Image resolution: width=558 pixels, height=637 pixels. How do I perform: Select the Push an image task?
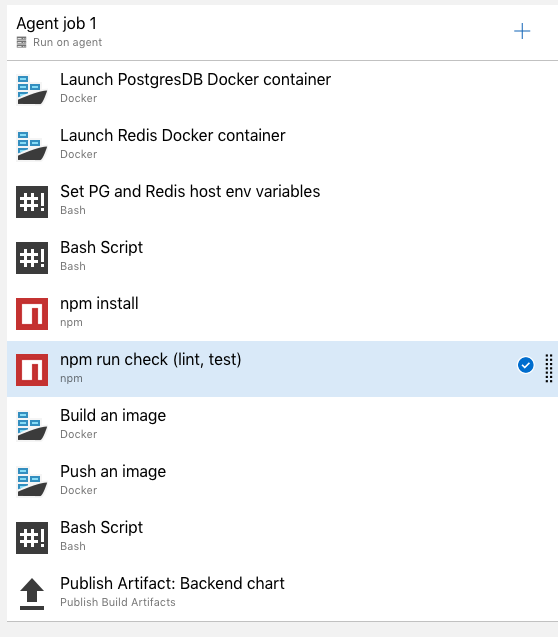coord(282,481)
